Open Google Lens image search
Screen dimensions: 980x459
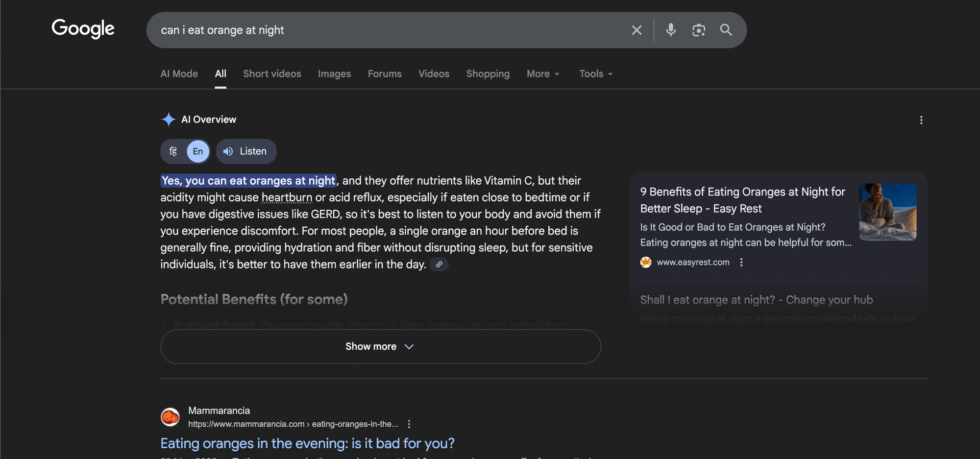pyautogui.click(x=698, y=30)
